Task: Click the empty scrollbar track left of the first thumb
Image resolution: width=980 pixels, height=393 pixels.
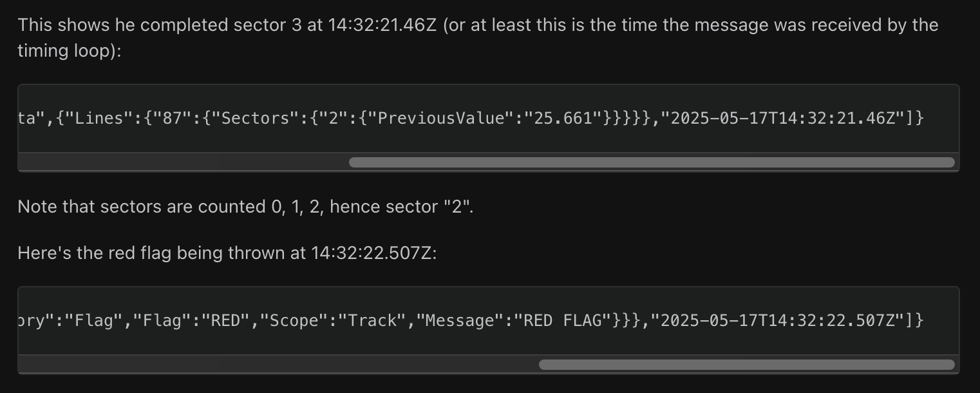Action: click(184, 162)
